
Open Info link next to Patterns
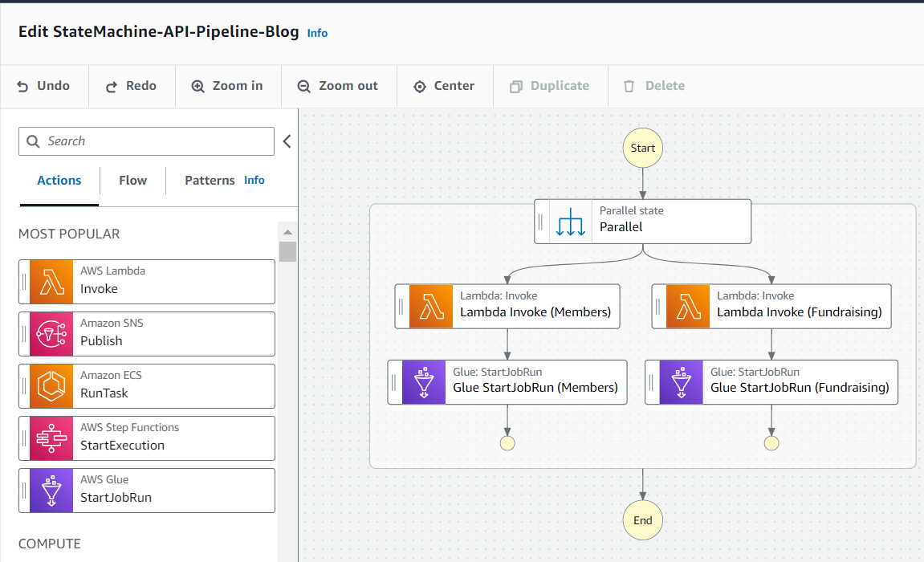tap(254, 181)
